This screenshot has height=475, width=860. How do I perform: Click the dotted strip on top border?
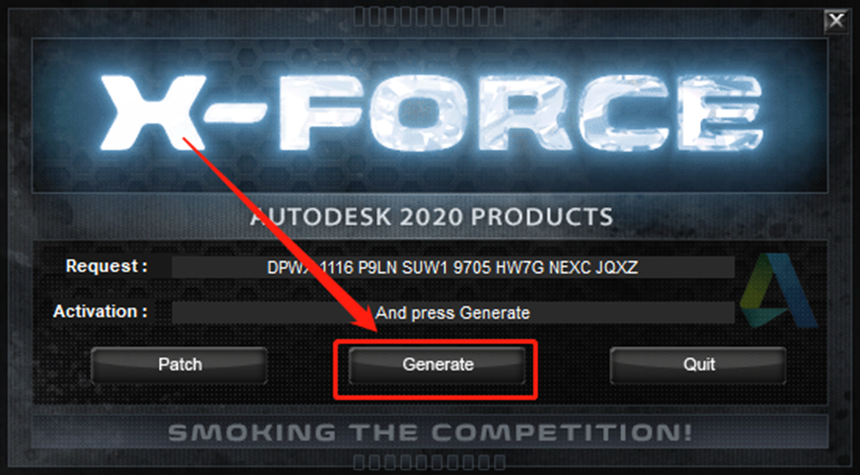(429, 16)
